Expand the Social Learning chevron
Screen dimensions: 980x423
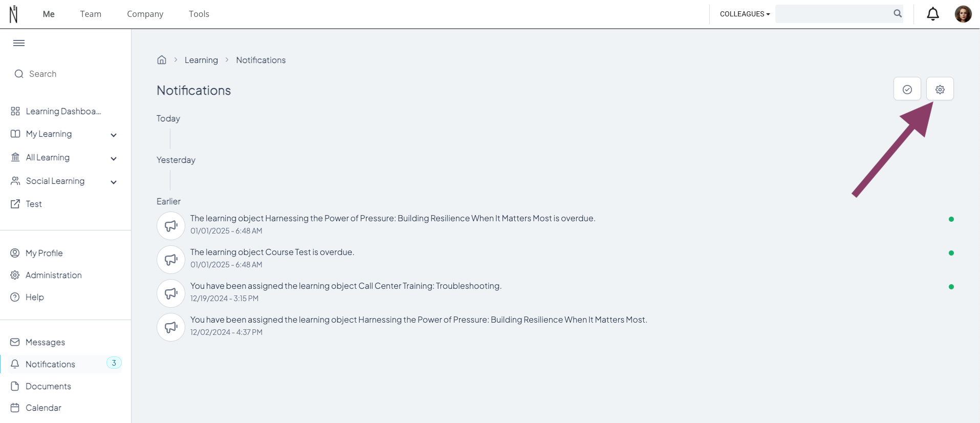114,182
